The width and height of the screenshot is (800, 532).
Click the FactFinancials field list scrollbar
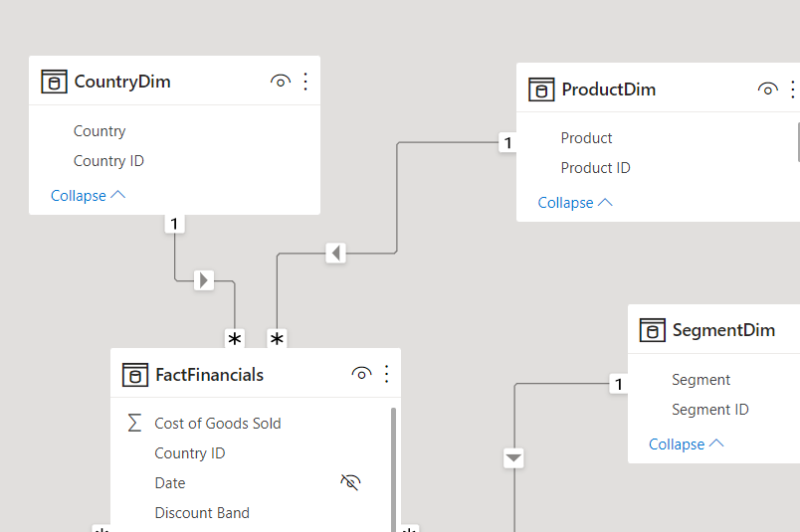pos(393,469)
